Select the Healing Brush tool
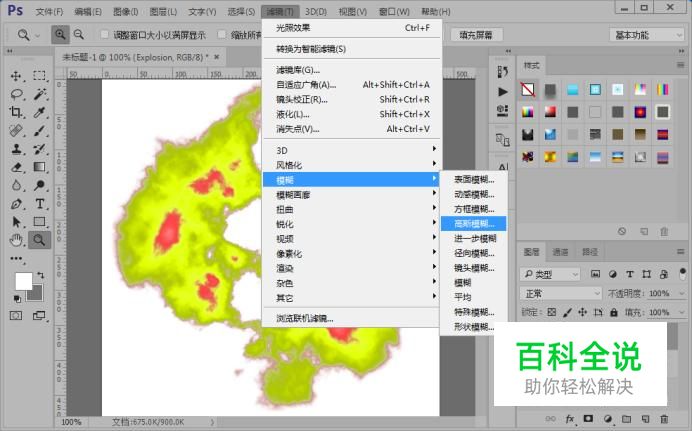The width and height of the screenshot is (692, 431). point(16,131)
